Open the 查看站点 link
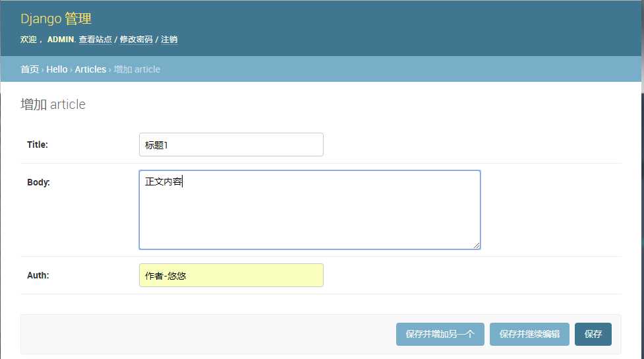The height and width of the screenshot is (359, 644). [x=95, y=40]
